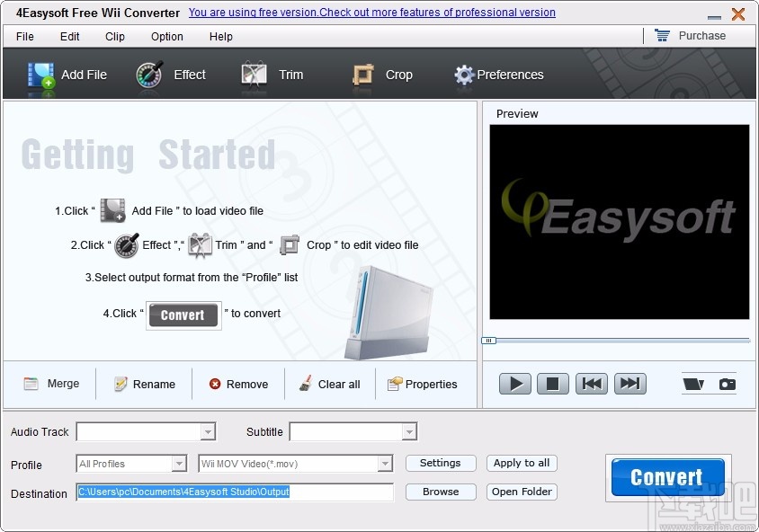Click the Destination path input field
The width and height of the screenshot is (759, 532).
click(x=234, y=492)
